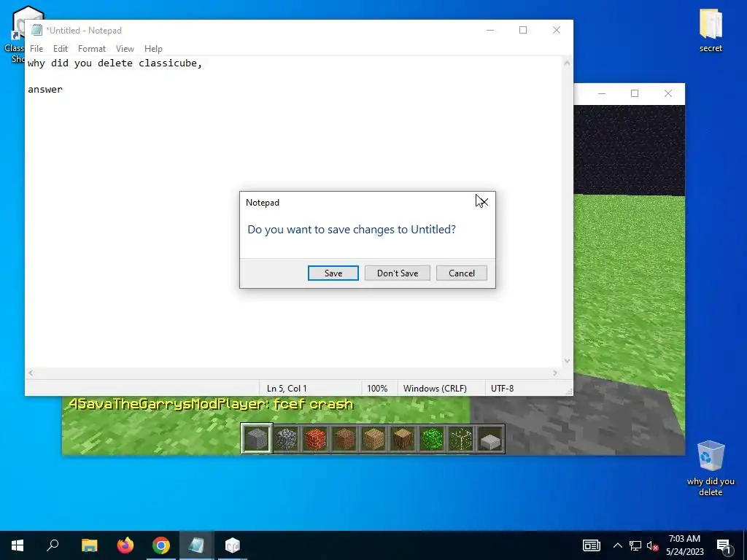Close the save changes dialog

[483, 203]
